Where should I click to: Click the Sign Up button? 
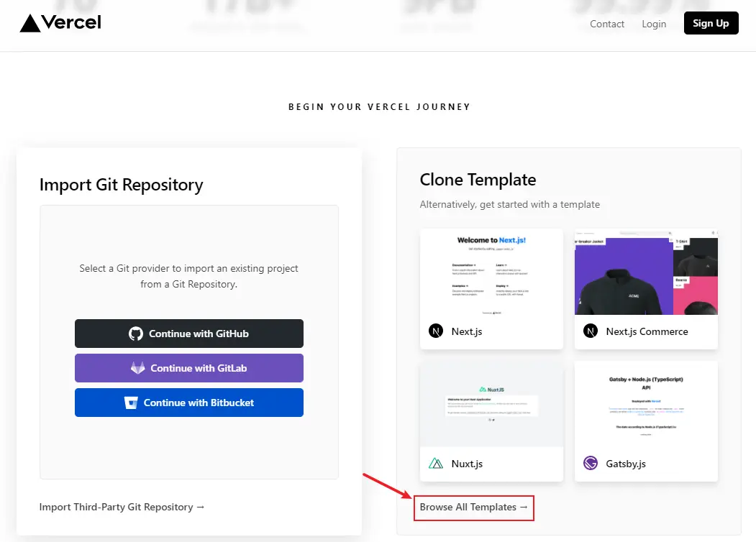(711, 23)
